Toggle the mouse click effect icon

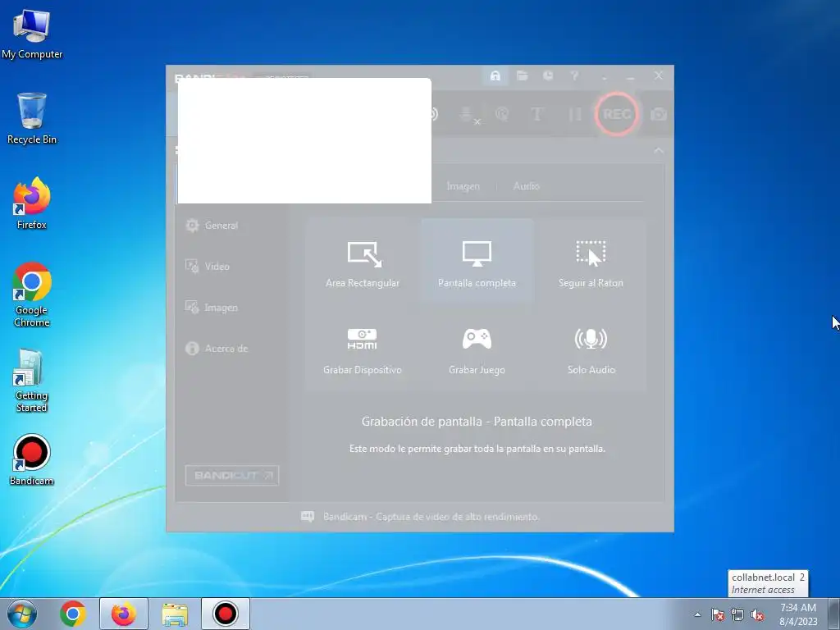click(502, 114)
